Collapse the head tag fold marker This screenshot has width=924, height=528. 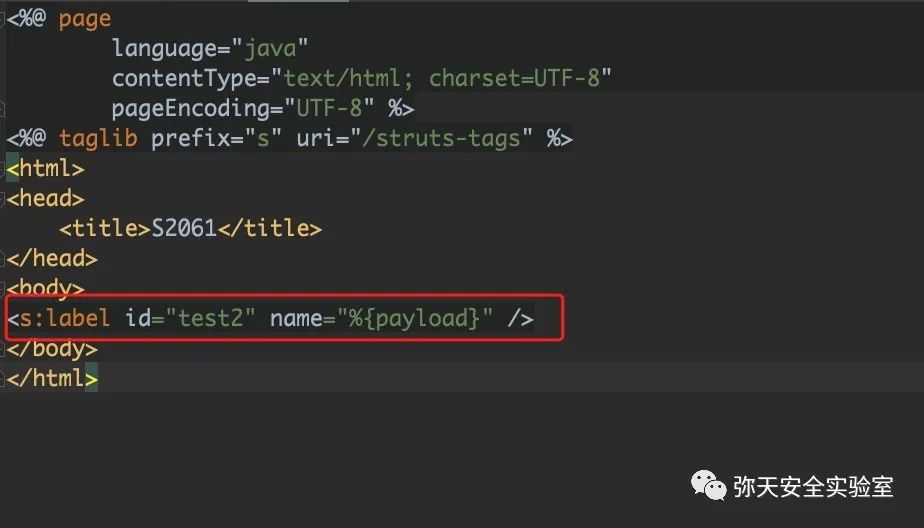pyautogui.click(x=2, y=199)
